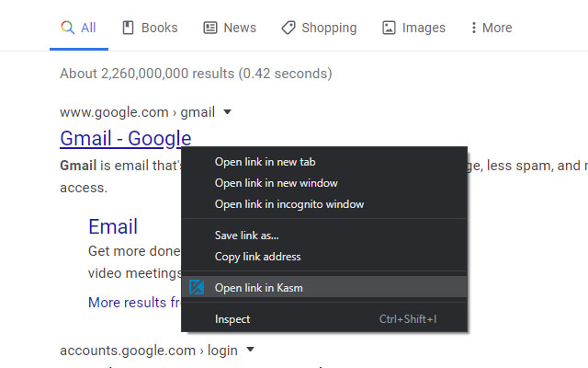This screenshot has height=368, width=588.
Task: Click the Shopping tab tag icon
Action: click(288, 28)
